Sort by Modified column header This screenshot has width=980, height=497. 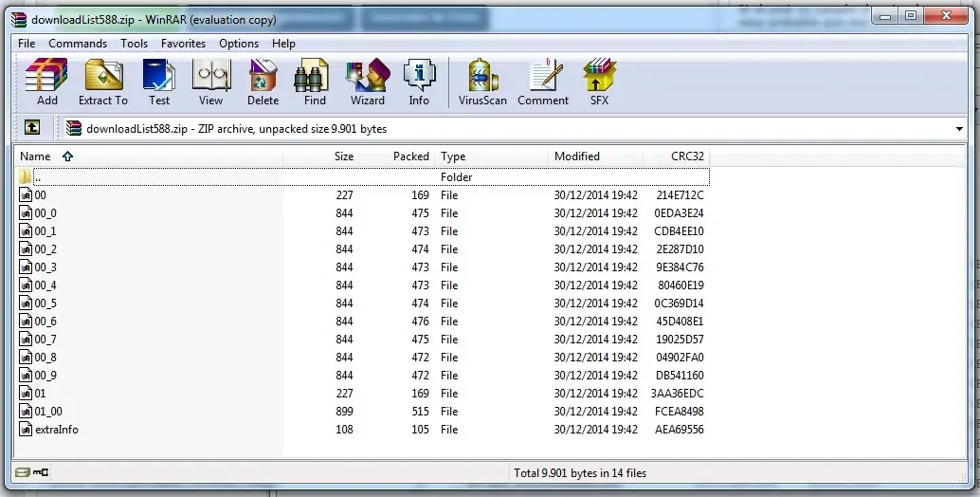595,156
